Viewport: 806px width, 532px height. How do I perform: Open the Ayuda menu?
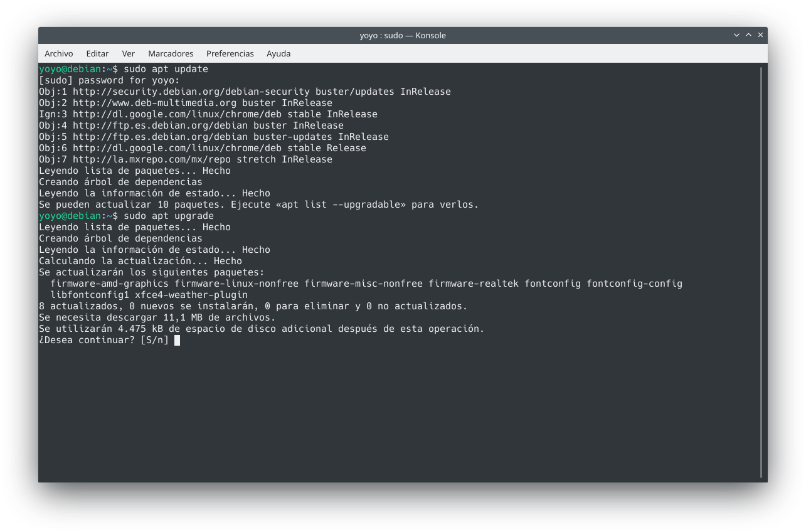point(278,53)
